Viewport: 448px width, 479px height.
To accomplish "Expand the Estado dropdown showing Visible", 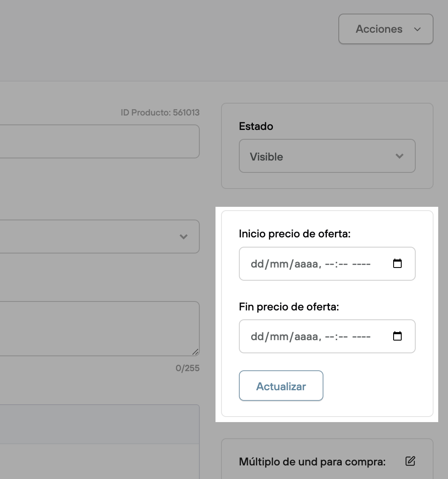I will click(327, 156).
